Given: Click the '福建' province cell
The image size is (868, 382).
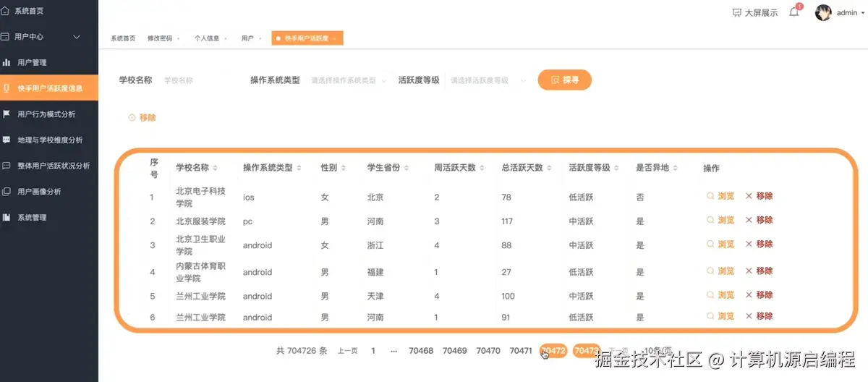Looking at the screenshot, I should [375, 272].
